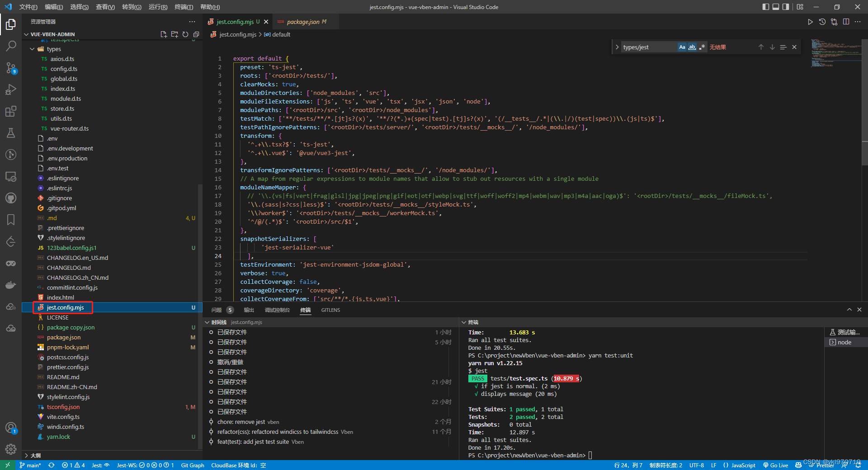Image resolution: width=868 pixels, height=470 pixels.
Task: Open the Accounts menu icon
Action: (x=11, y=428)
